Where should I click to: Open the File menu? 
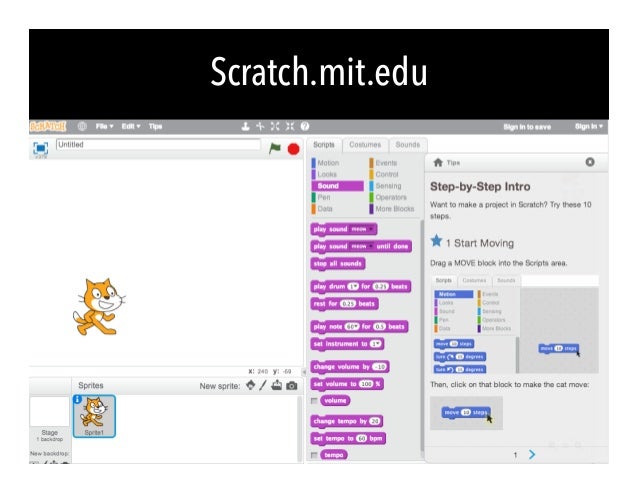pos(104,127)
